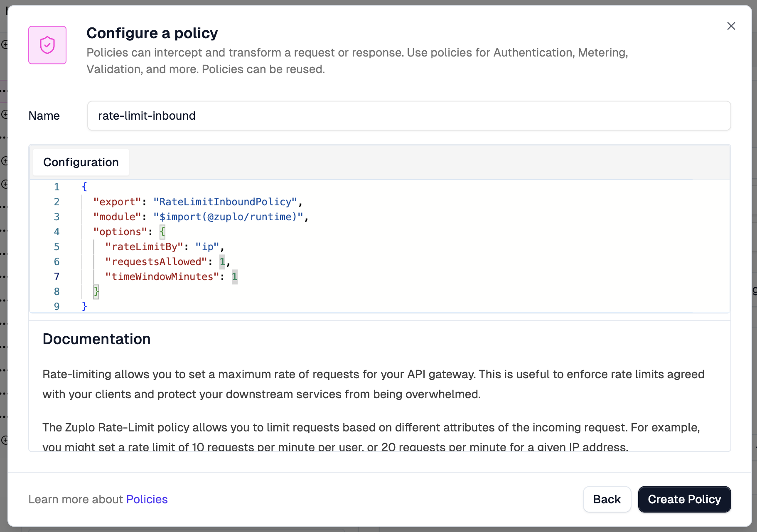Click the opening brace on line 1
The width and height of the screenshot is (757, 532).
(x=84, y=187)
